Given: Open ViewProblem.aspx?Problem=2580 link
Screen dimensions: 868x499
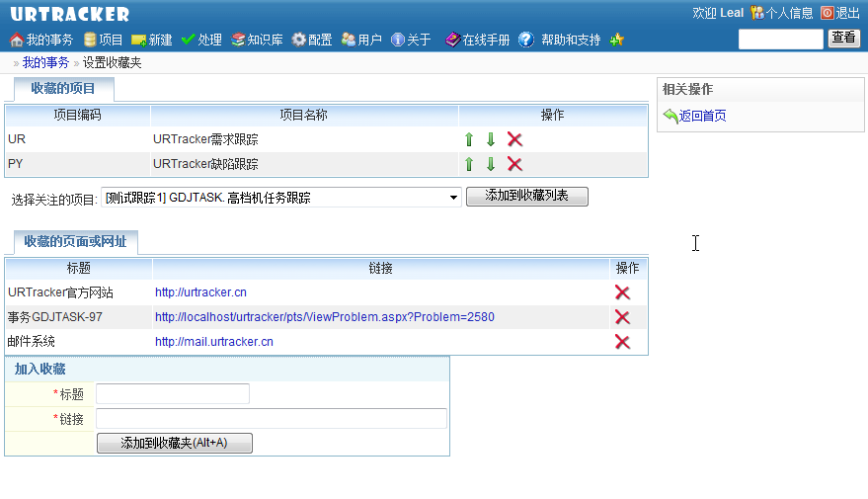Looking at the screenshot, I should (325, 317).
